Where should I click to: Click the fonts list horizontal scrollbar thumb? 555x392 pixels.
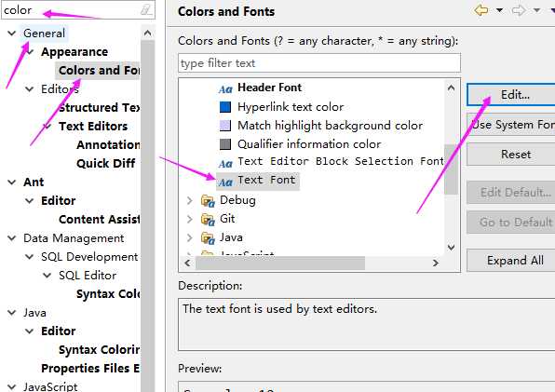click(280, 263)
